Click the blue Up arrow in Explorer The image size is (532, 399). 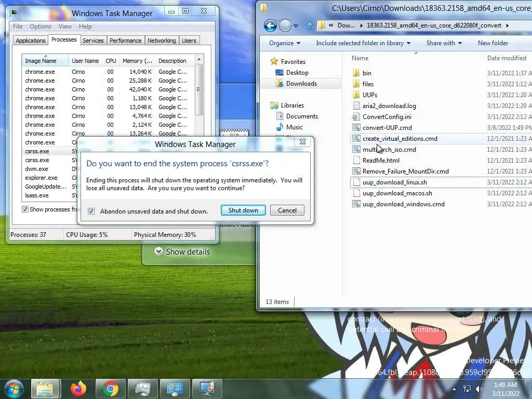309,25
